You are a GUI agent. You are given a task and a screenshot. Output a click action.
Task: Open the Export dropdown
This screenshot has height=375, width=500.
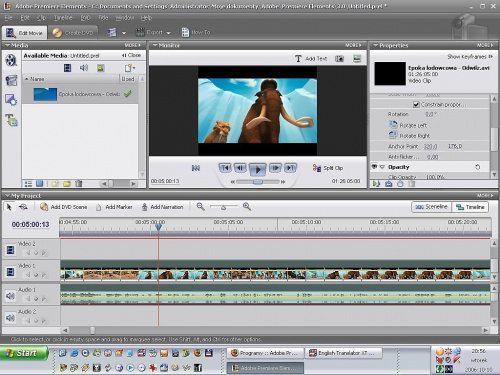[153, 32]
